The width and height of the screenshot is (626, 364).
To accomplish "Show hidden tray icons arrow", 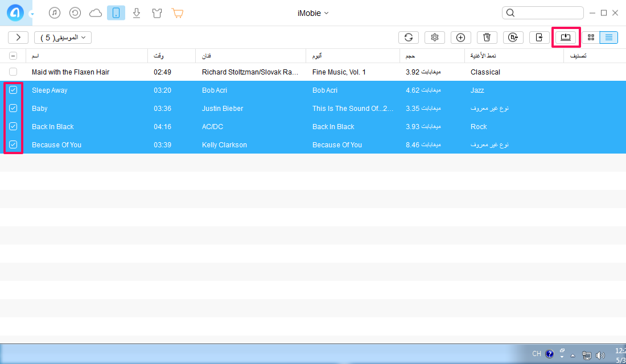I will (573, 355).
